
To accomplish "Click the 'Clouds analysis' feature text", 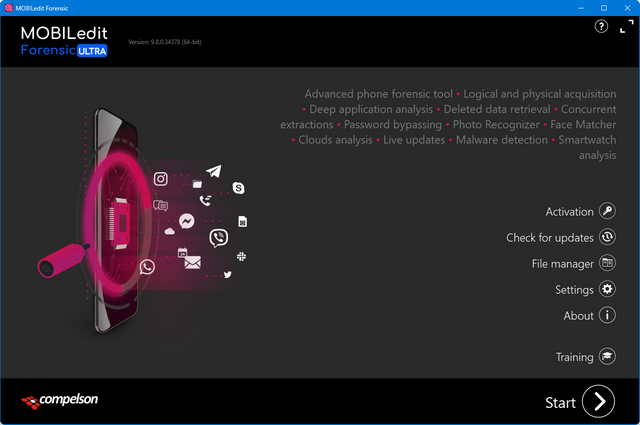I will point(335,140).
